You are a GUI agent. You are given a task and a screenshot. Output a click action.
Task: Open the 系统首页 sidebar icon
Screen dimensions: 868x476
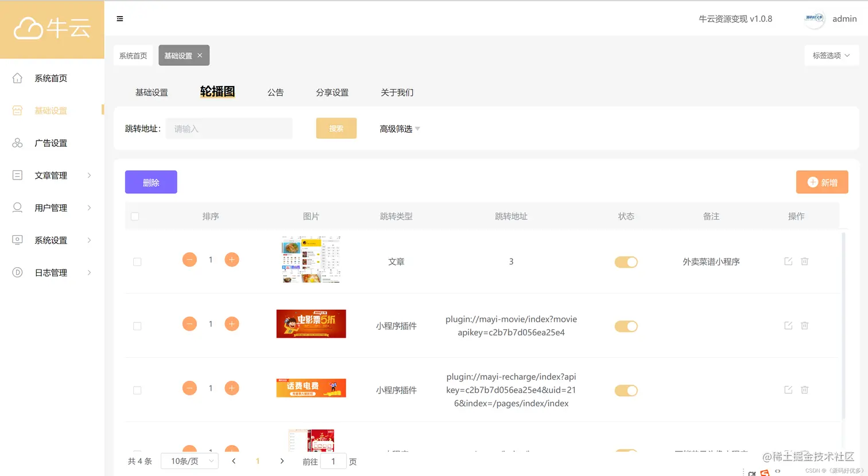50,78
